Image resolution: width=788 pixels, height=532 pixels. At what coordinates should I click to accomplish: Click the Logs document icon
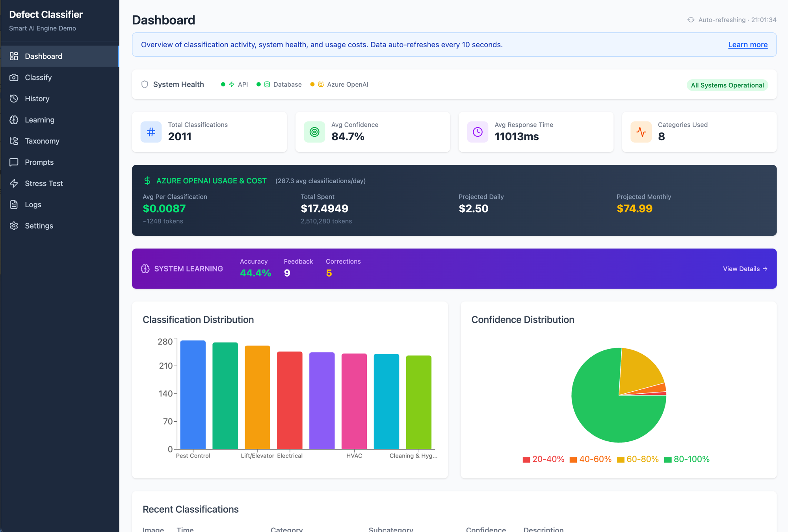pyautogui.click(x=14, y=205)
